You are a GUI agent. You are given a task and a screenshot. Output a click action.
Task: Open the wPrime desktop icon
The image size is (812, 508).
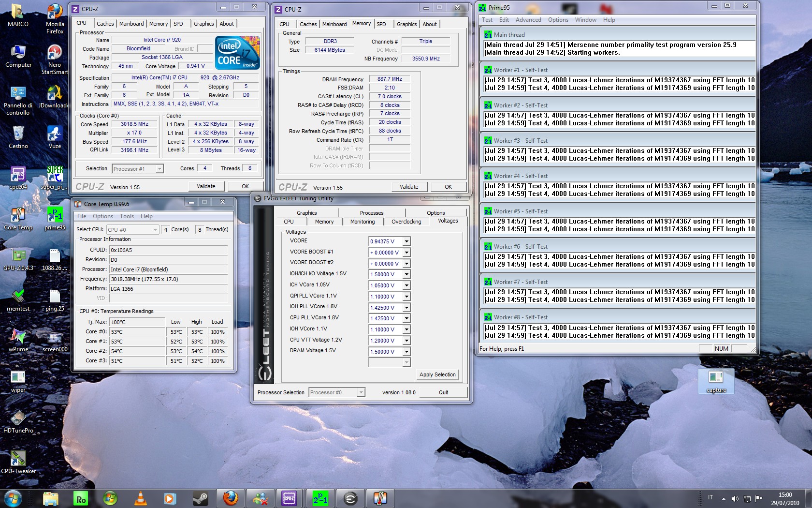click(18, 341)
